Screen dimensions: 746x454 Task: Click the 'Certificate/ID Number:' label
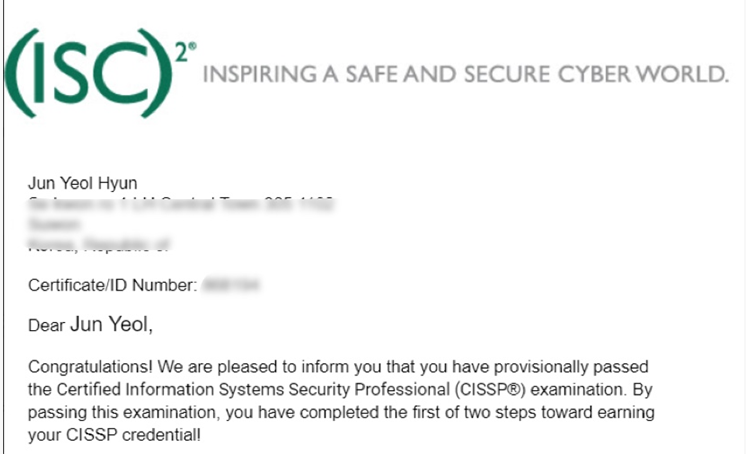[112, 285]
